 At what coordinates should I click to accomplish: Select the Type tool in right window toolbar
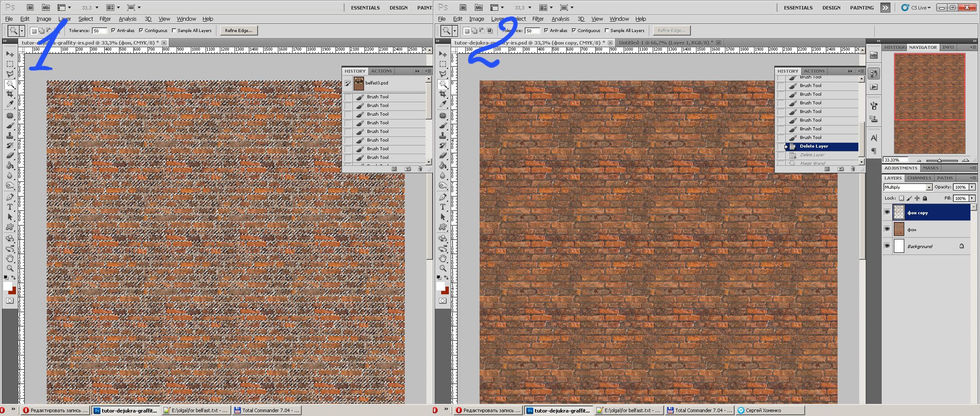[x=442, y=207]
